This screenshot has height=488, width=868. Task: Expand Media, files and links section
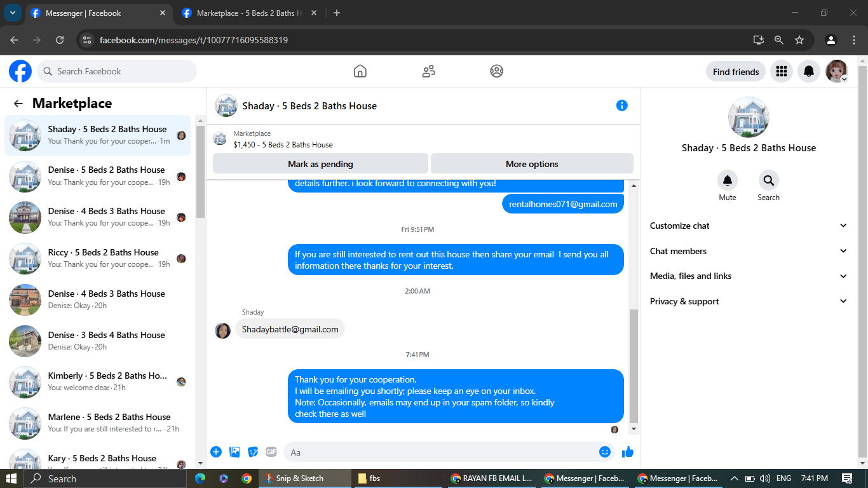(x=749, y=276)
